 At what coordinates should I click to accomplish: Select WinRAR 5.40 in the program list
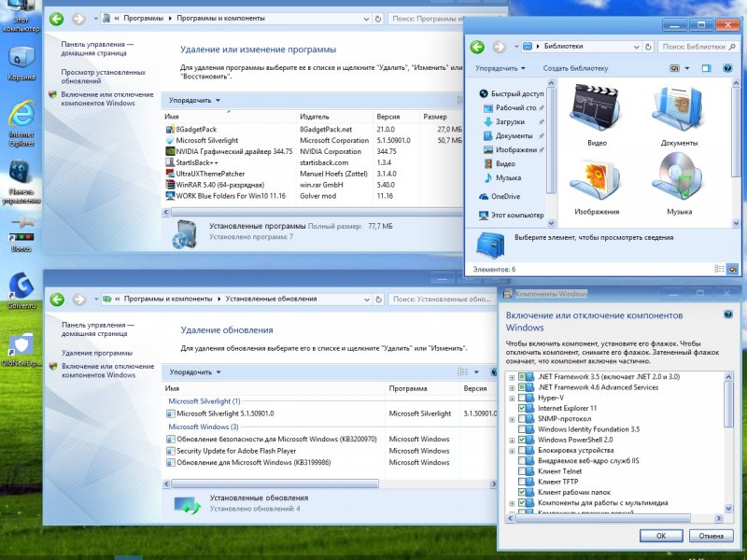point(215,185)
